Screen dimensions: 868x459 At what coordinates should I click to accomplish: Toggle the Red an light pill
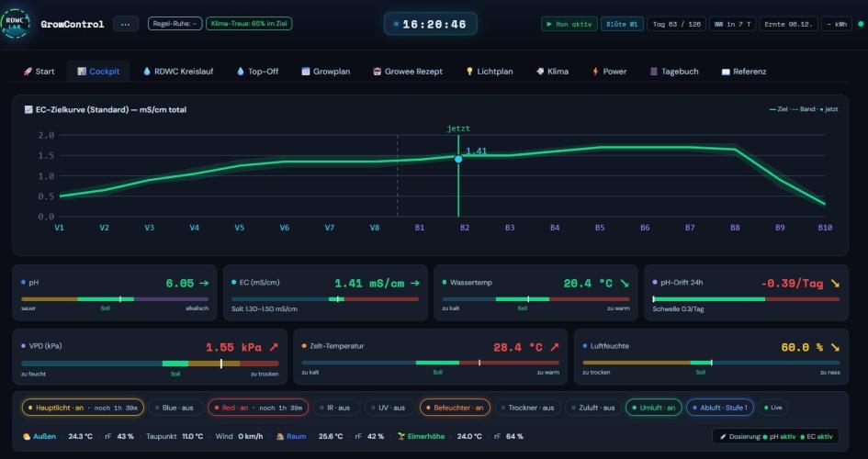pos(258,408)
